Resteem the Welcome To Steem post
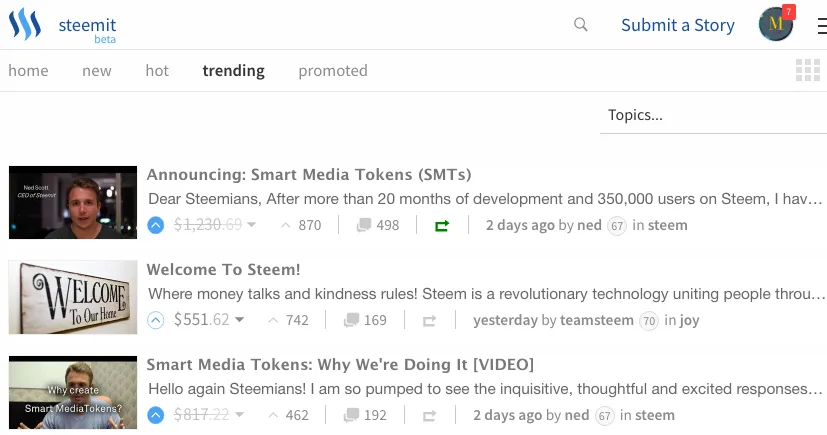827x435 pixels. [429, 321]
